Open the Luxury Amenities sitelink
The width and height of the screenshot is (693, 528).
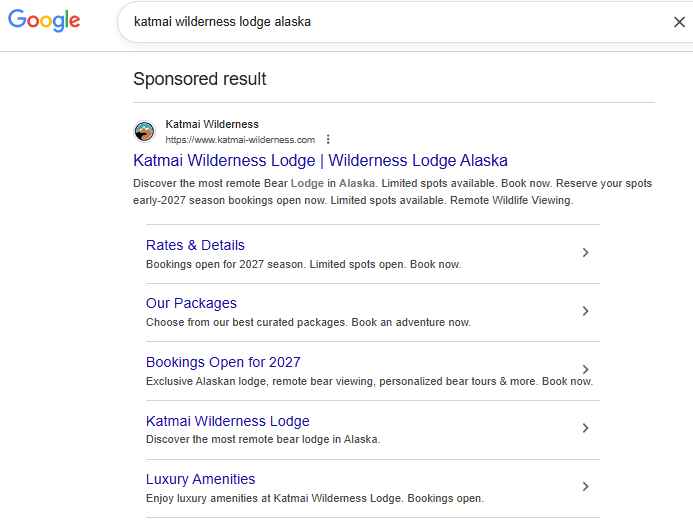[x=200, y=479]
